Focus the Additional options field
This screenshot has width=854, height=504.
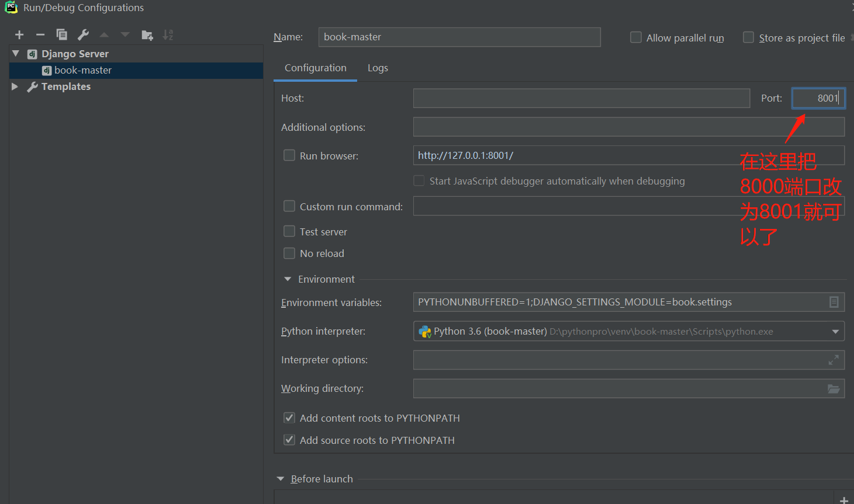[x=629, y=127]
